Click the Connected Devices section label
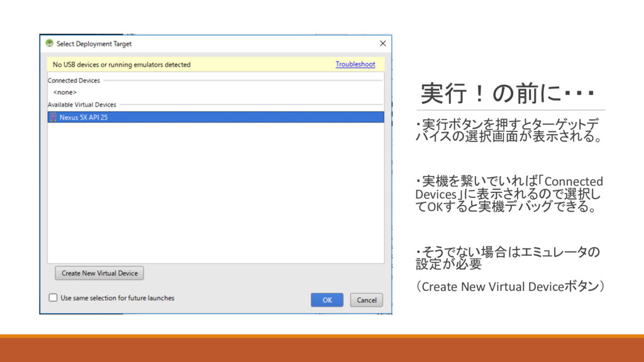644x362 pixels. (x=74, y=80)
